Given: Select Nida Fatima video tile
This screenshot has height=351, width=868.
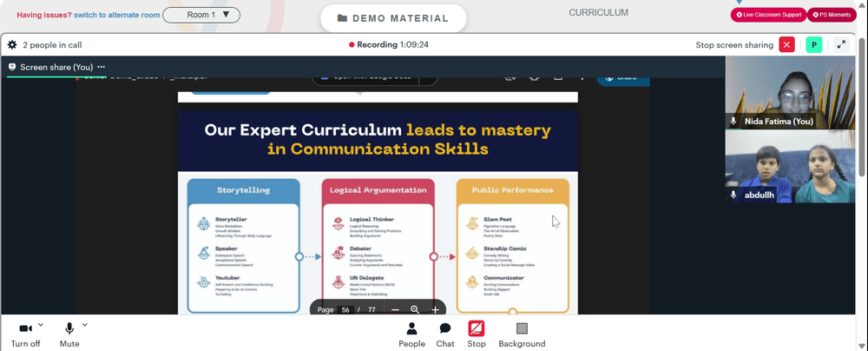Looking at the screenshot, I should 790,93.
